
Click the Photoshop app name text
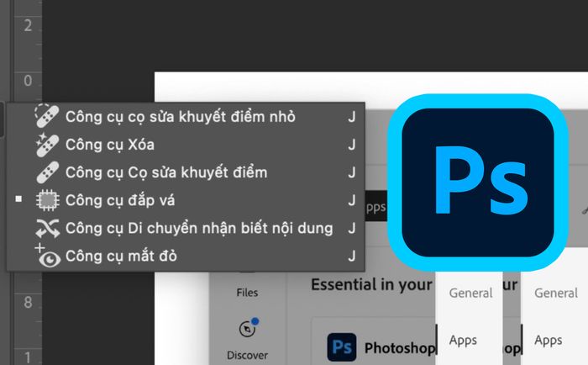click(x=400, y=348)
